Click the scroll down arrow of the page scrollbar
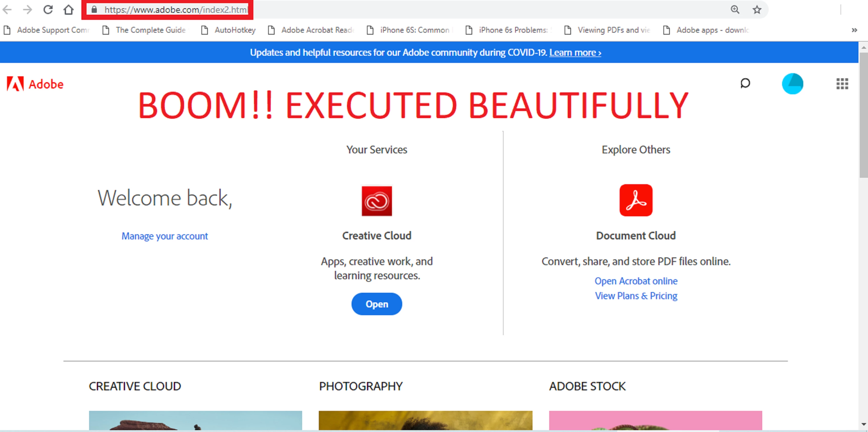The width and height of the screenshot is (868, 432). [x=863, y=424]
